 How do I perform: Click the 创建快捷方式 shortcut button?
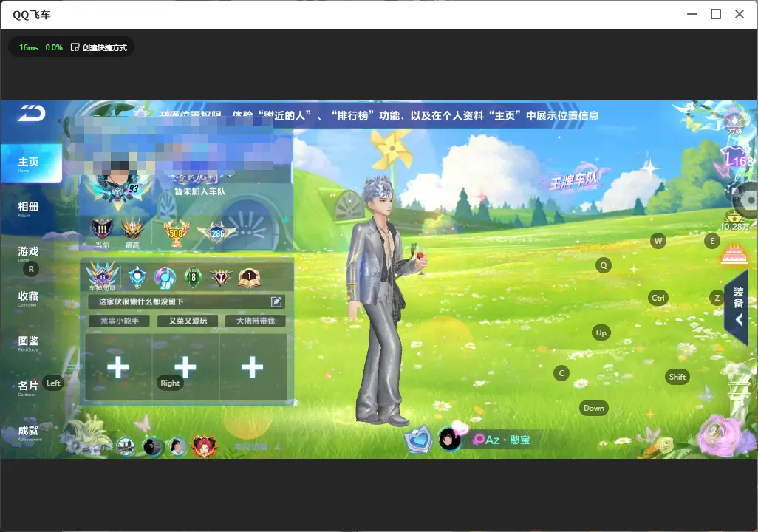pyautogui.click(x=98, y=47)
